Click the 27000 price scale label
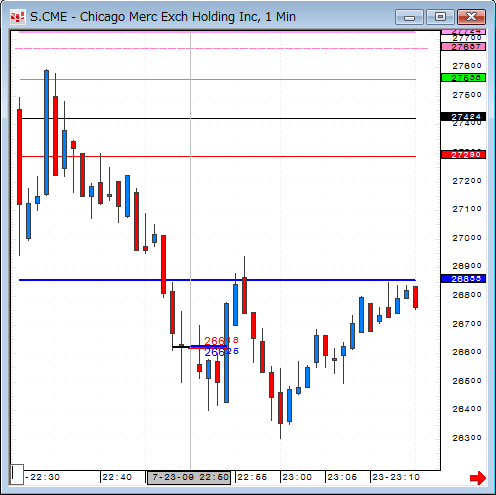The height and width of the screenshot is (495, 496). click(467, 238)
